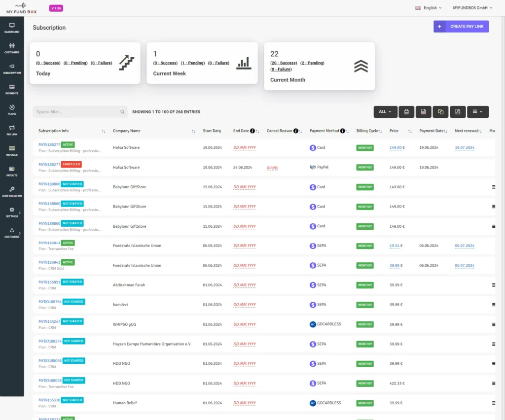Open subscription MYDO188764 link
Viewport: 505px width, 420px height.
[50, 302]
